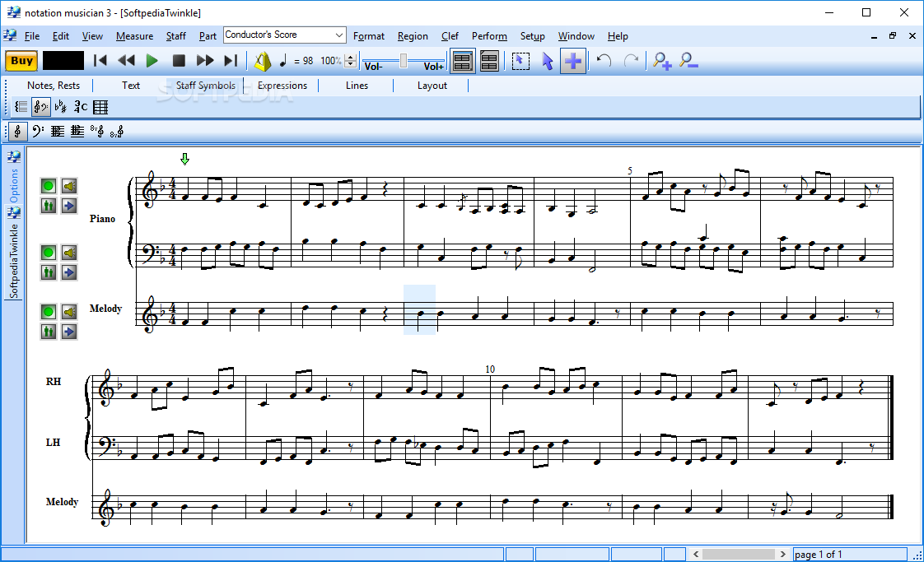
Task: Toggle green active button on Melody staff
Action: [x=49, y=312]
